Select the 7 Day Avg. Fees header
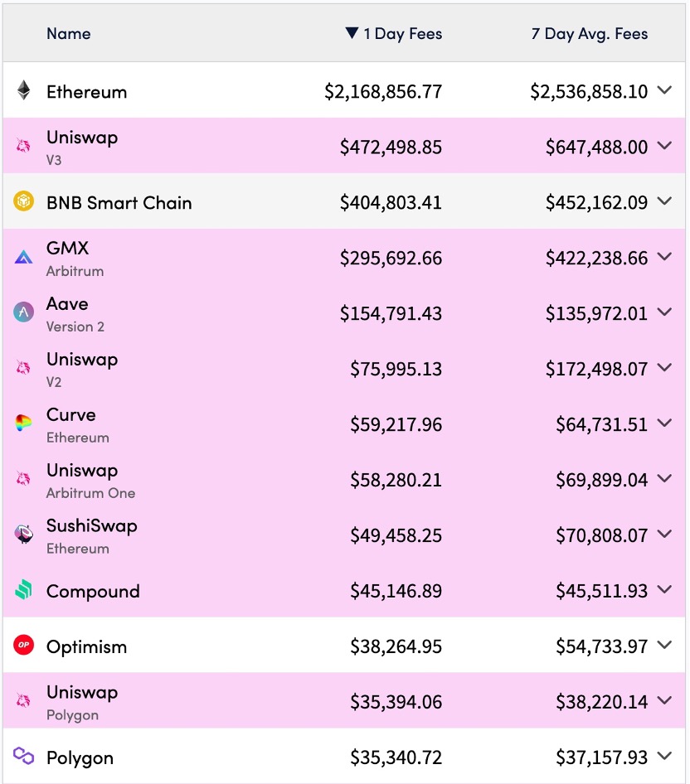 click(x=589, y=33)
